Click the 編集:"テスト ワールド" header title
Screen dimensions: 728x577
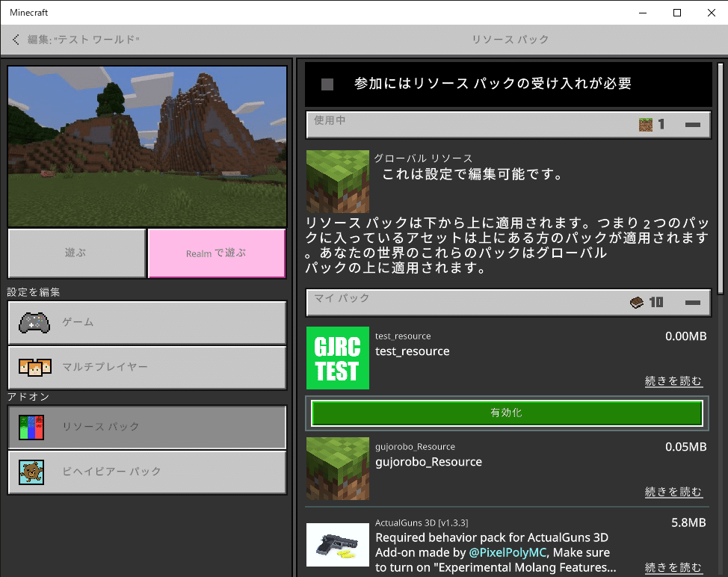[x=84, y=40]
